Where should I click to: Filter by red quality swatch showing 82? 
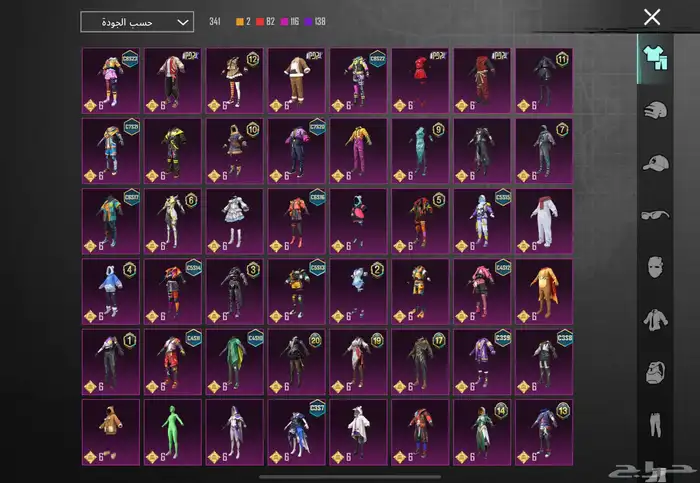click(x=262, y=21)
